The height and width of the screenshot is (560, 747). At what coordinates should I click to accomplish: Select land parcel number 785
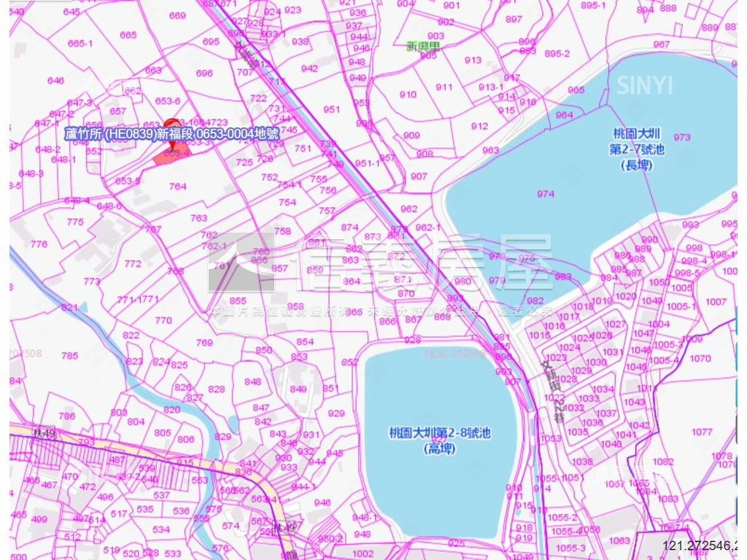pyautogui.click(x=69, y=356)
